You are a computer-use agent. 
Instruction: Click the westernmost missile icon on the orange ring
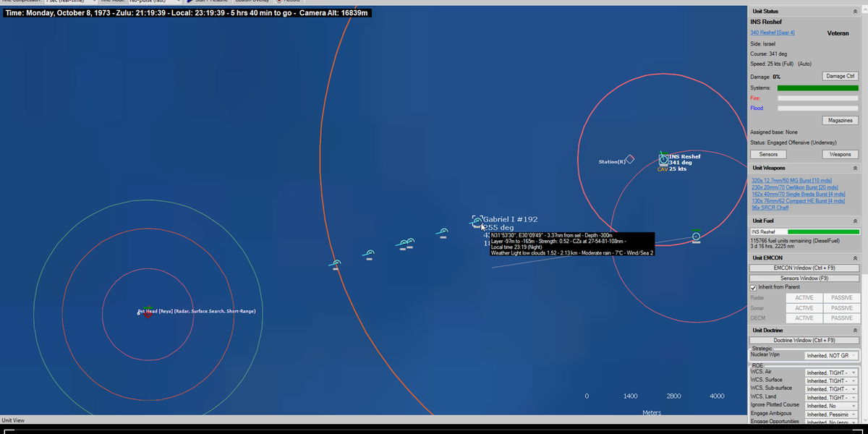pos(336,263)
